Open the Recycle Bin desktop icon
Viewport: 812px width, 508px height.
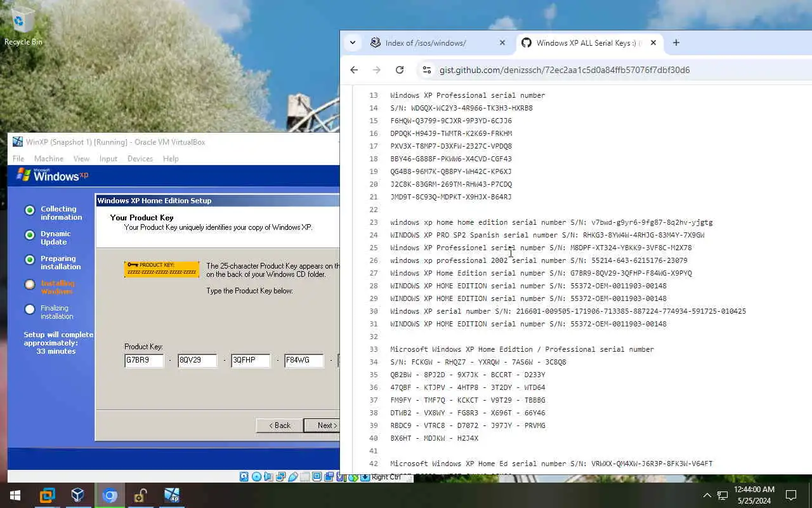[23, 27]
